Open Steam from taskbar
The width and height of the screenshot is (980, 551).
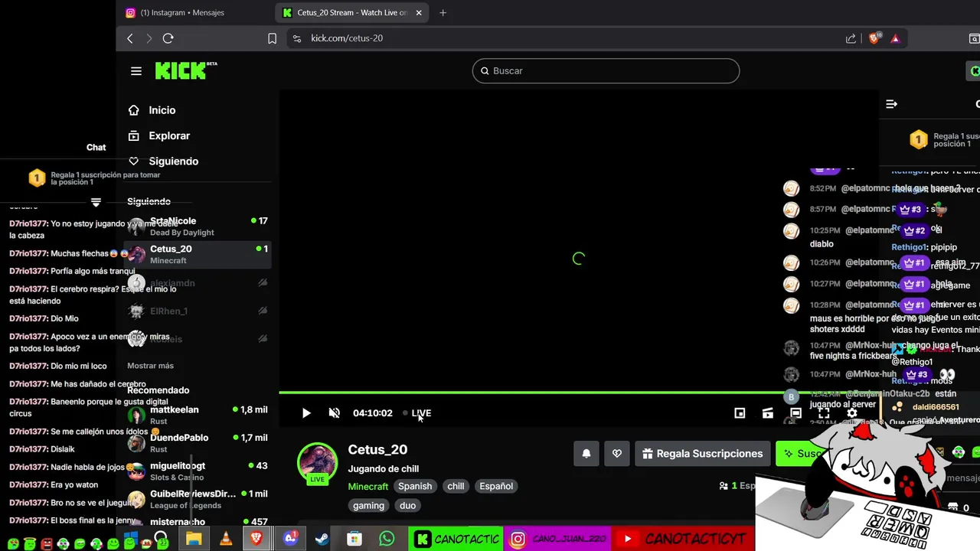[x=322, y=539]
